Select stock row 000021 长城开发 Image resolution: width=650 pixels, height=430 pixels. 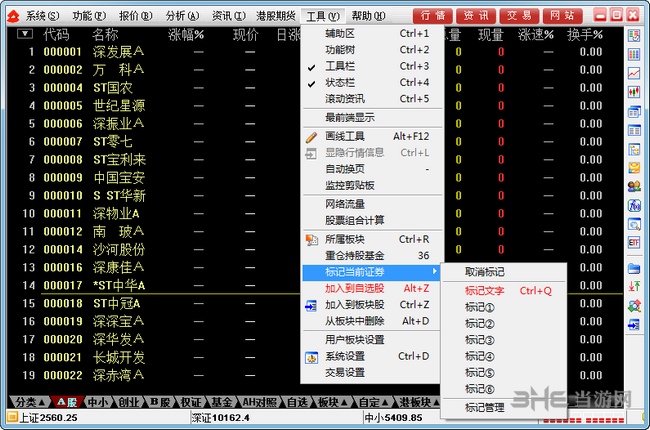coord(315,357)
